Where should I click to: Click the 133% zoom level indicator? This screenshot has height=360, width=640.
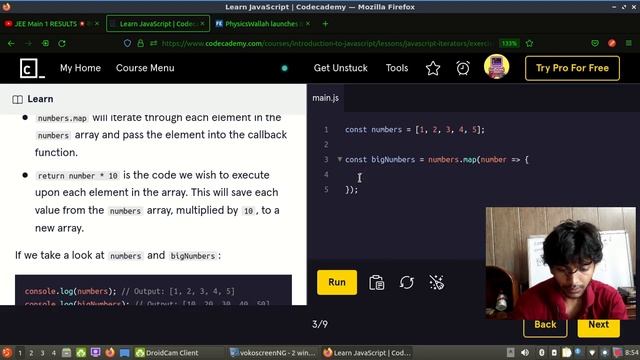[x=509, y=43]
